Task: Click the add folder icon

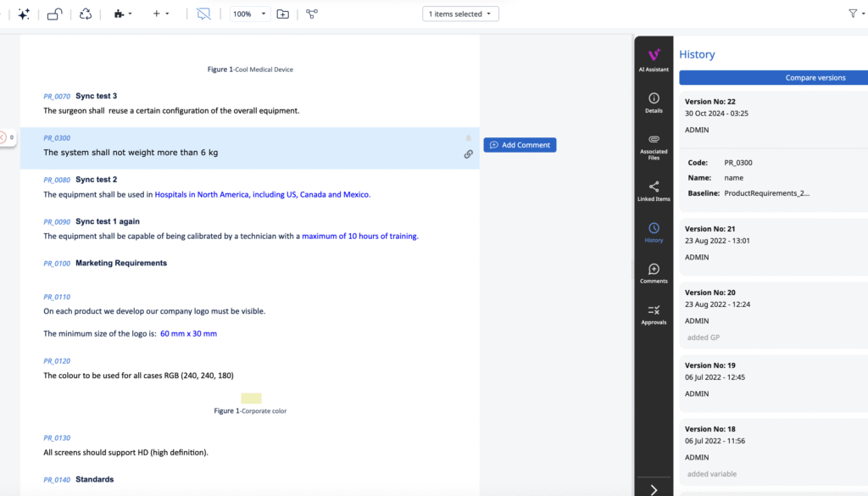Action: 282,14
